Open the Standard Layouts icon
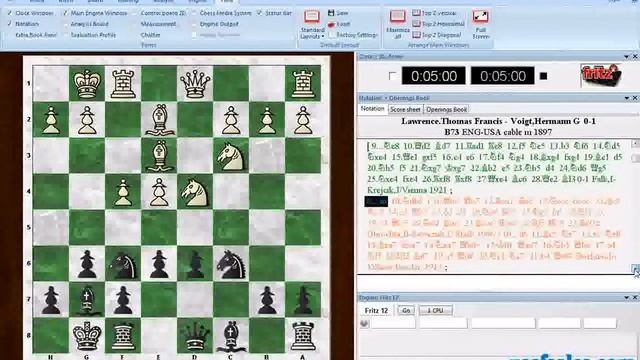 click(312, 17)
